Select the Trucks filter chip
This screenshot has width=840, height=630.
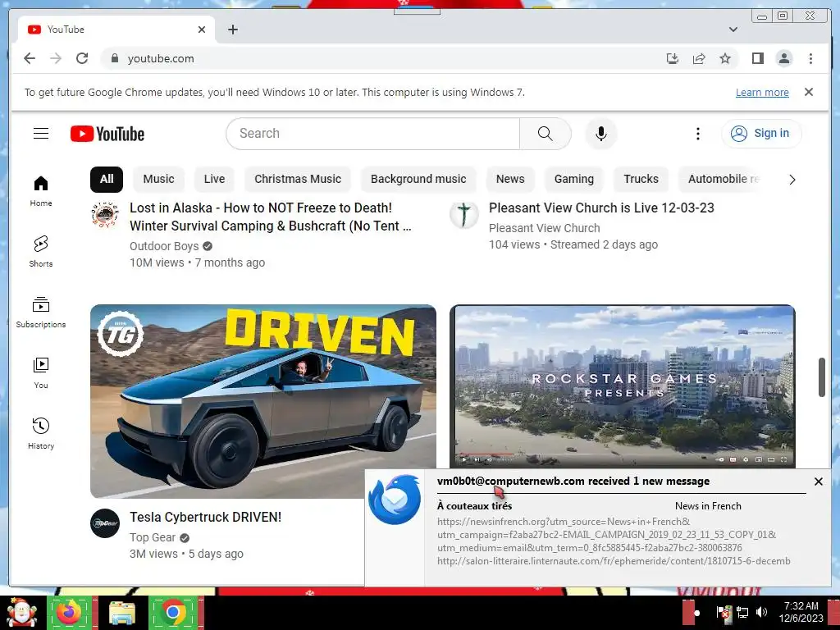coord(641,179)
